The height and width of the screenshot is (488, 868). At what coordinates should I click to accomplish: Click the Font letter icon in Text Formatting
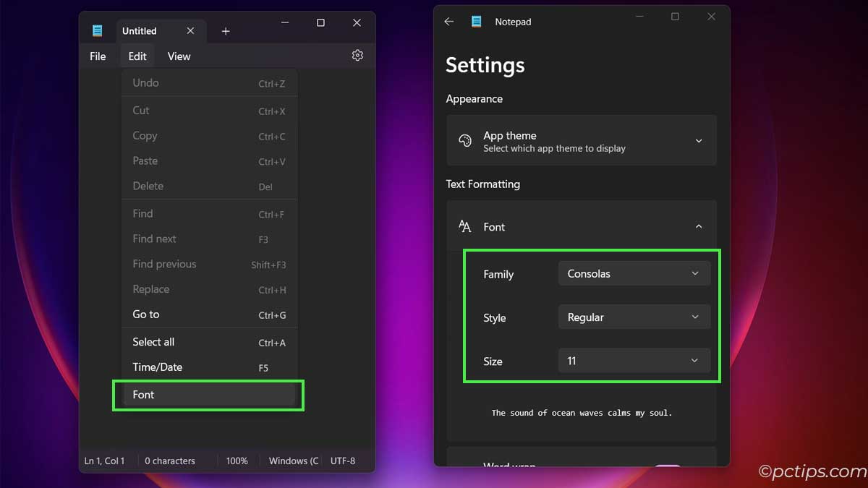click(x=464, y=226)
